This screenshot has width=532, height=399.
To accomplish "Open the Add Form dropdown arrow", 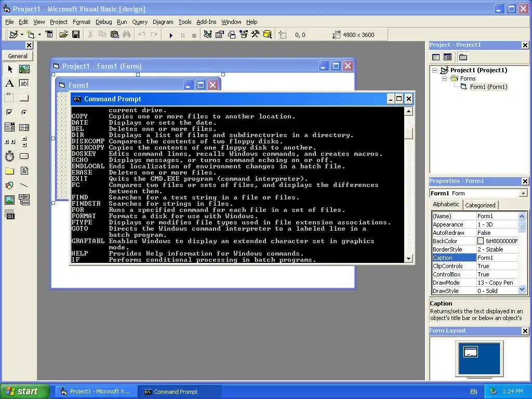I will pos(39,35).
